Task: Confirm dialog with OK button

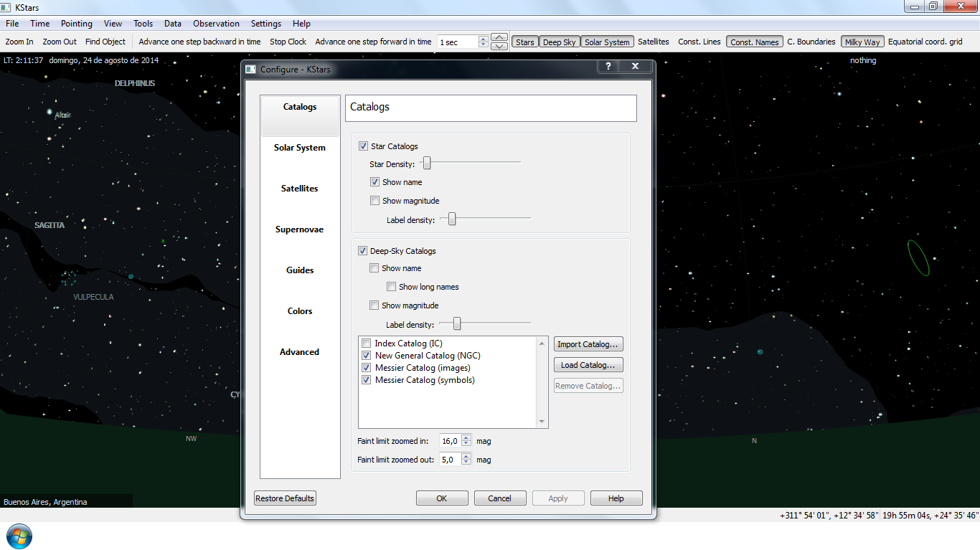Action: click(442, 498)
